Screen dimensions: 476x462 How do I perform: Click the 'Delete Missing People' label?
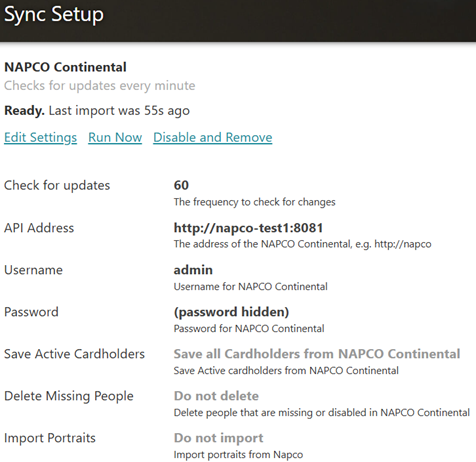pos(69,396)
